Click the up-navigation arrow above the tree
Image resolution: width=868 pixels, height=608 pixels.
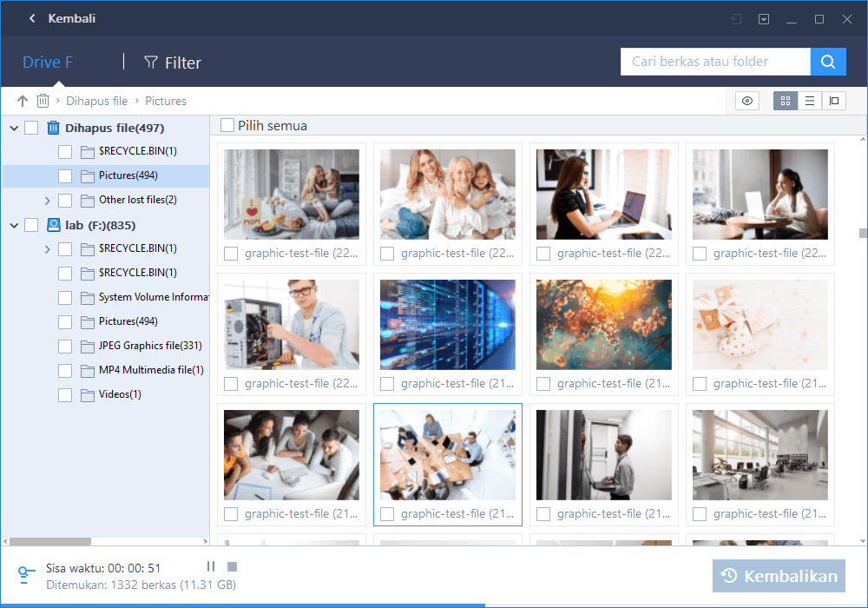[x=22, y=101]
